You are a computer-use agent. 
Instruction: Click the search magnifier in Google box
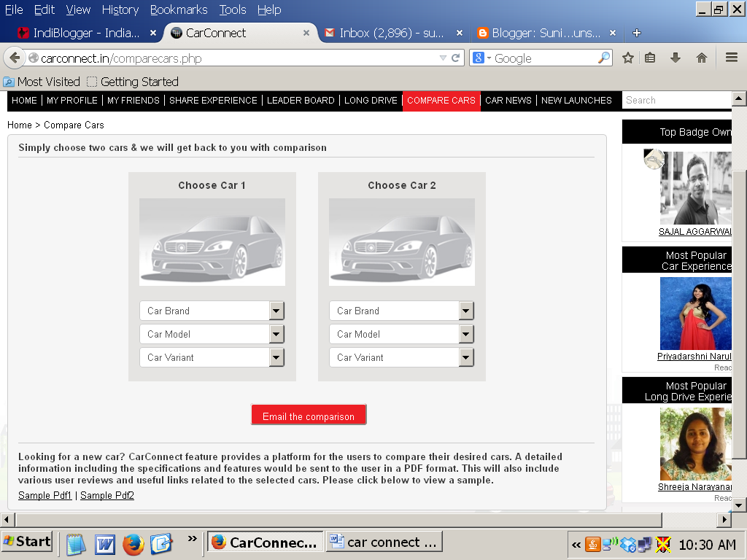tap(603, 58)
